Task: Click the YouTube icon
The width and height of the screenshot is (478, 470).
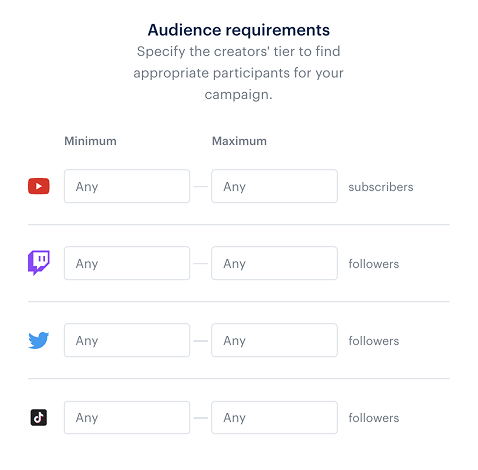Action: click(39, 186)
